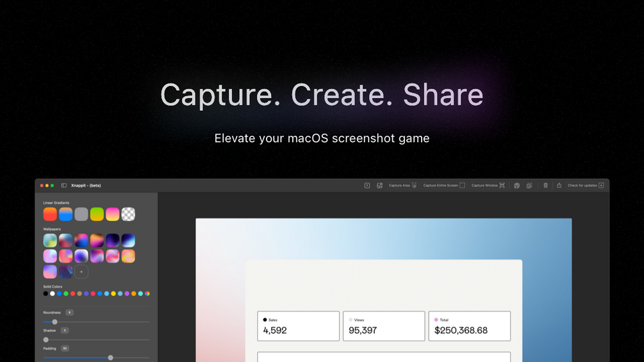Viewport: 644px width, 362px height.
Task: Click the Shadow slider handle
Action: pos(46,340)
